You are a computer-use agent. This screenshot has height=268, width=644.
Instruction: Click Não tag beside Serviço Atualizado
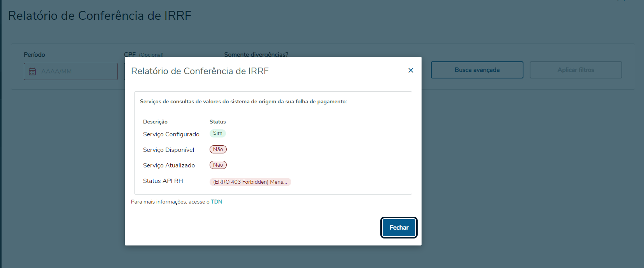(218, 165)
